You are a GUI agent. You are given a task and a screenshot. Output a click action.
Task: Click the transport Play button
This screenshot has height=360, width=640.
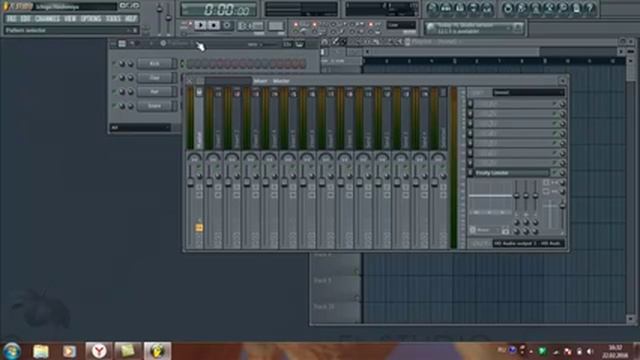[200, 25]
